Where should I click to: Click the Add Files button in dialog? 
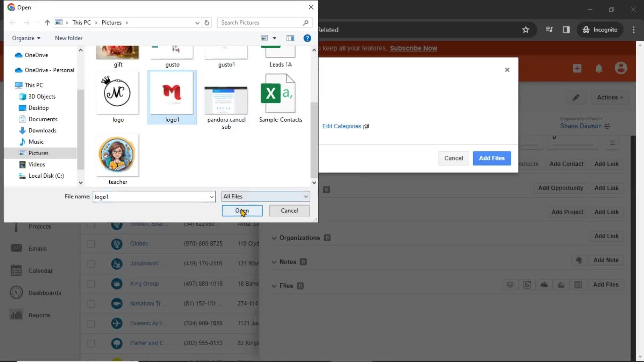click(491, 158)
